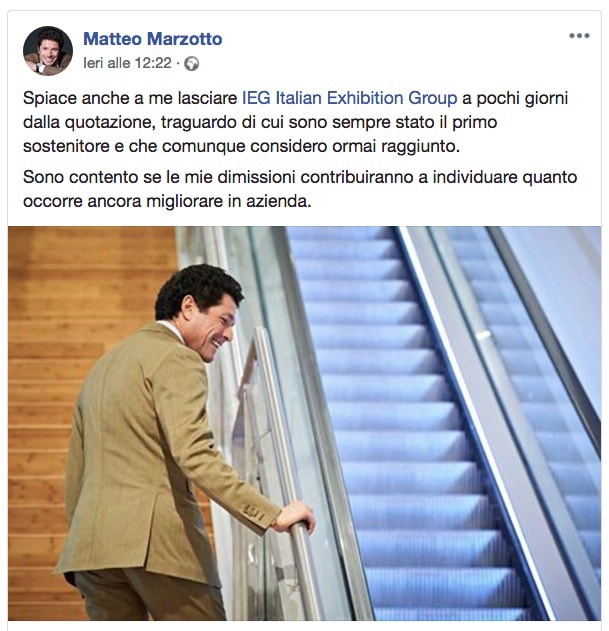
Task: Visit the Matteo Marzotto profile name link
Action: coord(153,39)
